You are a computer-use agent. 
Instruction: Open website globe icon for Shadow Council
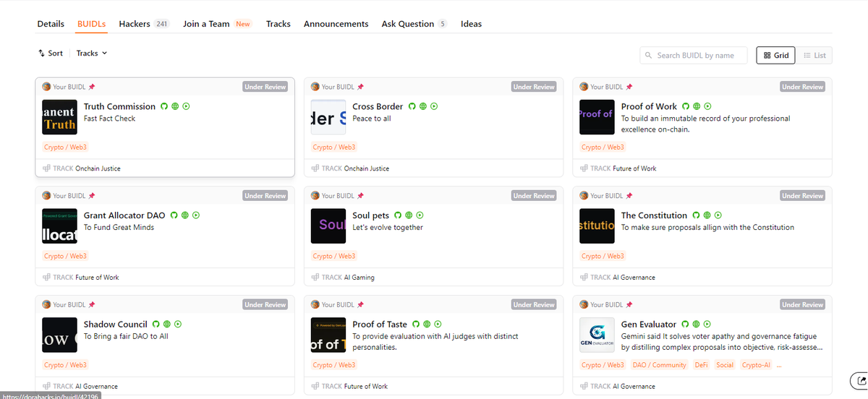(167, 325)
